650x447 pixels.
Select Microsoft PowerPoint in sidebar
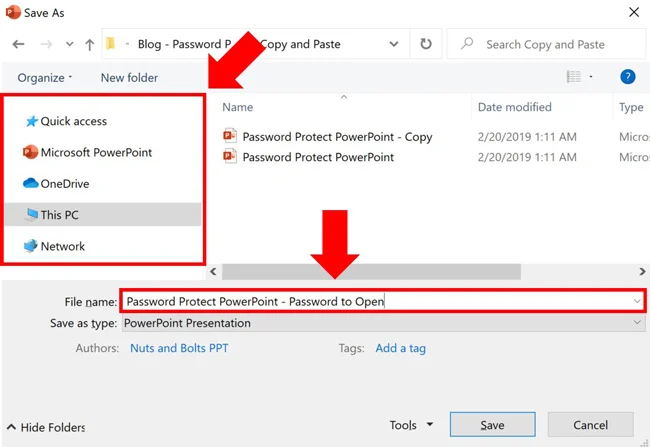point(96,152)
